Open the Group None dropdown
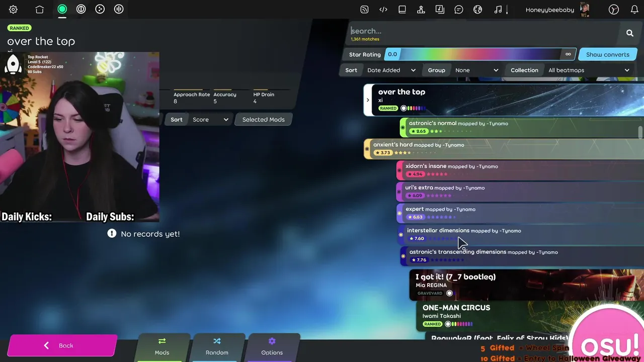 click(x=476, y=70)
